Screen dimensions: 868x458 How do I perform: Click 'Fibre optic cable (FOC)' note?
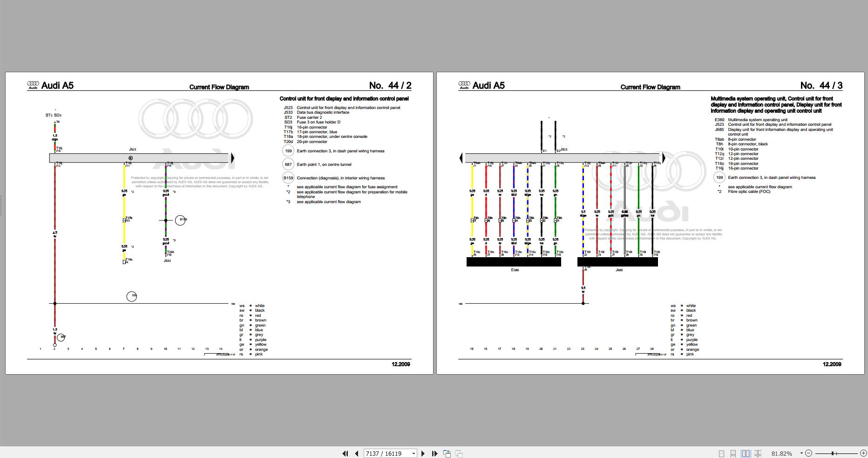(x=749, y=191)
